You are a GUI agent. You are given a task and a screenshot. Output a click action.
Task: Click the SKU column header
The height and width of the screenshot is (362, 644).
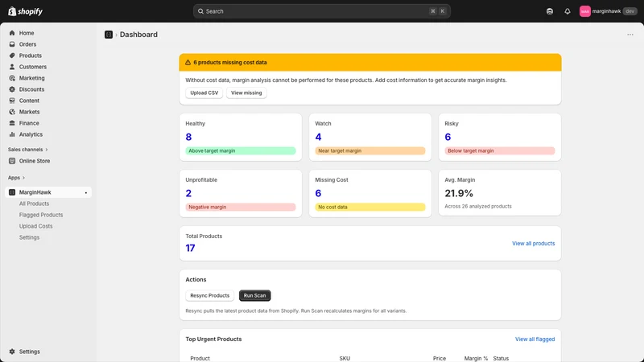345,358
